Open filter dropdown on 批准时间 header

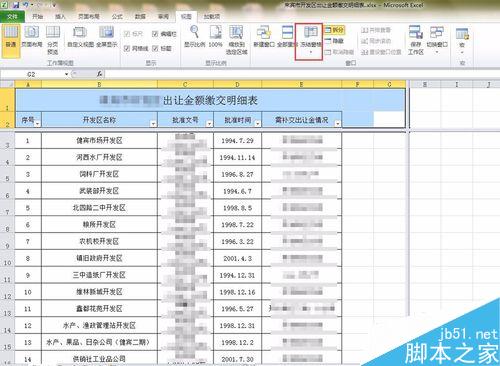258,124
